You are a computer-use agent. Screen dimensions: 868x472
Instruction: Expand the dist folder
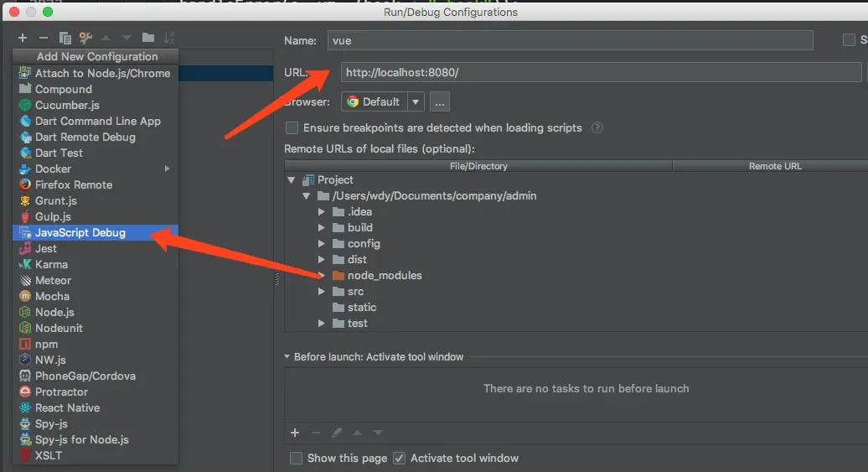[x=321, y=260]
